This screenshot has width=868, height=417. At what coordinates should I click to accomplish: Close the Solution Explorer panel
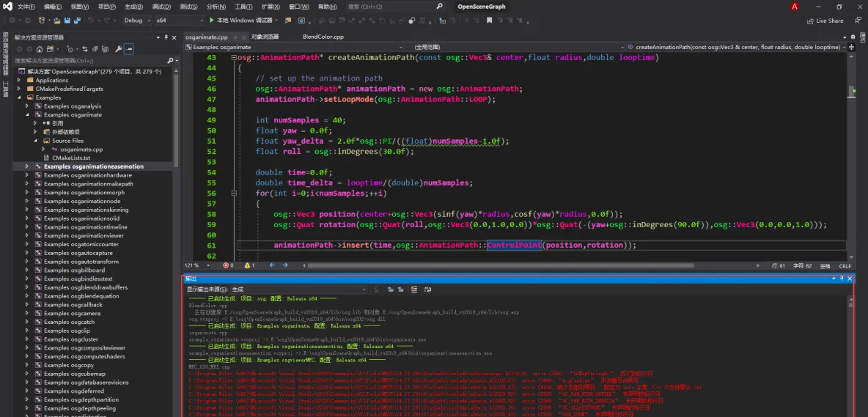coord(174,37)
